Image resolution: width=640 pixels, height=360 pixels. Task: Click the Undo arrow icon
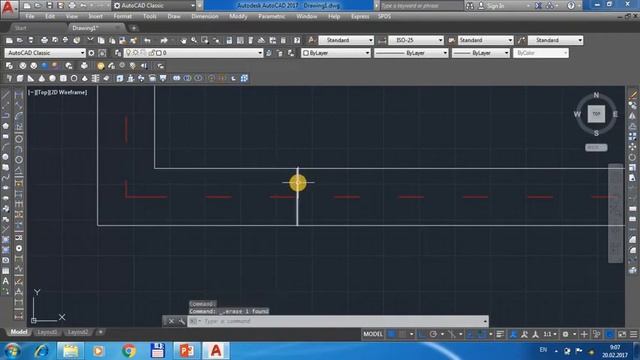(x=147, y=40)
